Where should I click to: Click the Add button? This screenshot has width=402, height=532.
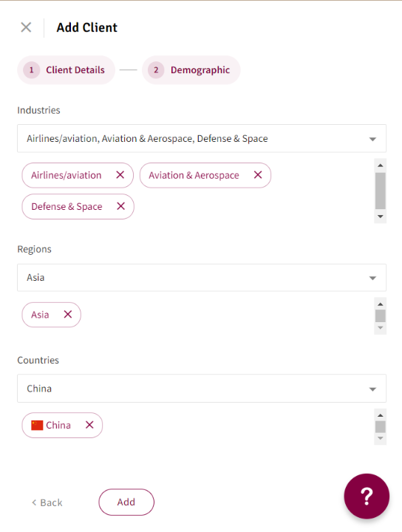click(x=126, y=502)
